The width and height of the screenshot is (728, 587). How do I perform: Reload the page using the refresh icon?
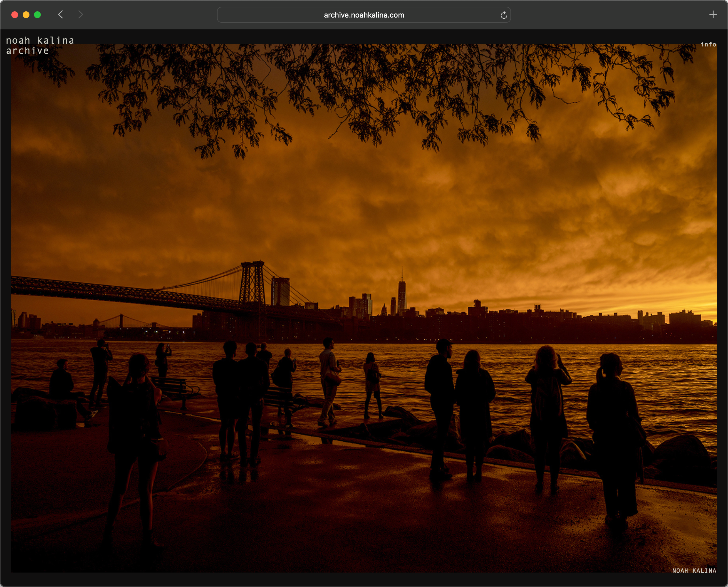(503, 15)
